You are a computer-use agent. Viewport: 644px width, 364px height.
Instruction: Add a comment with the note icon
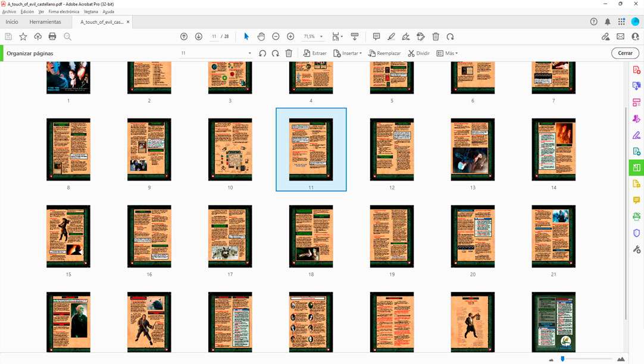(x=376, y=37)
